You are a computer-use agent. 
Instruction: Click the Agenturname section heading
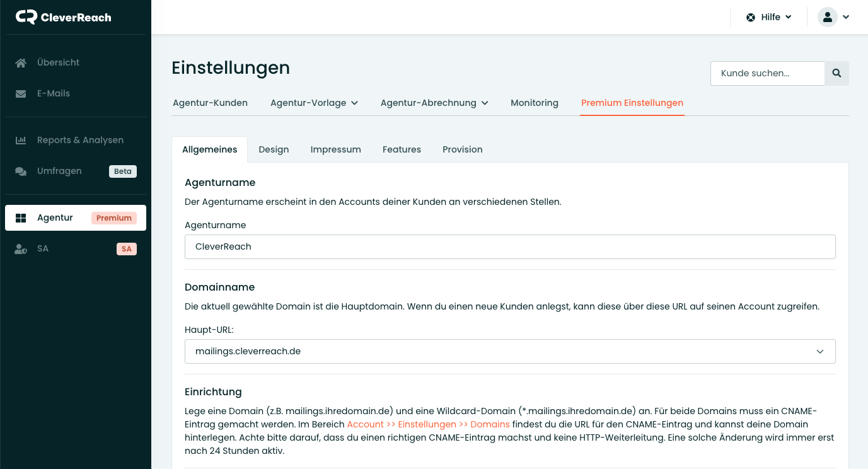(220, 183)
